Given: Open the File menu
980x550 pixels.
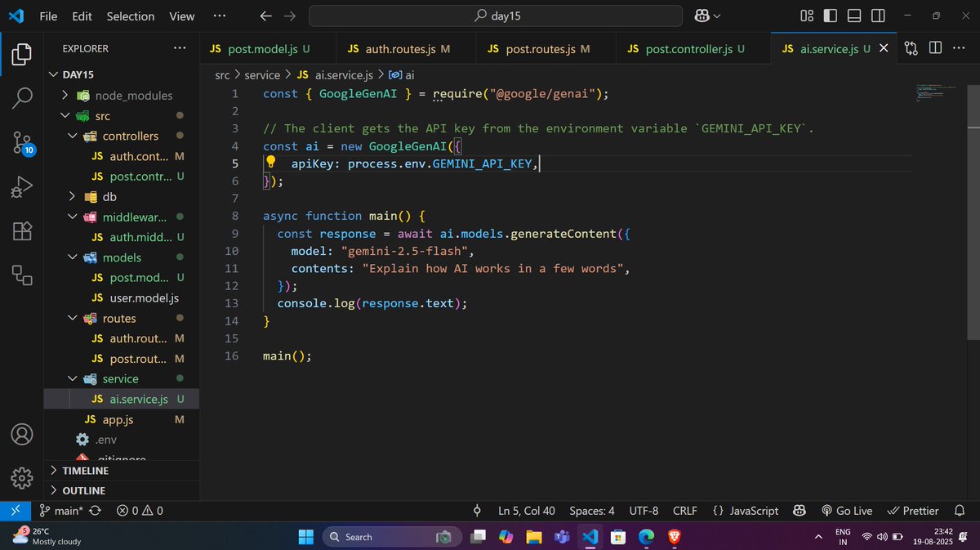Looking at the screenshot, I should click(x=48, y=16).
